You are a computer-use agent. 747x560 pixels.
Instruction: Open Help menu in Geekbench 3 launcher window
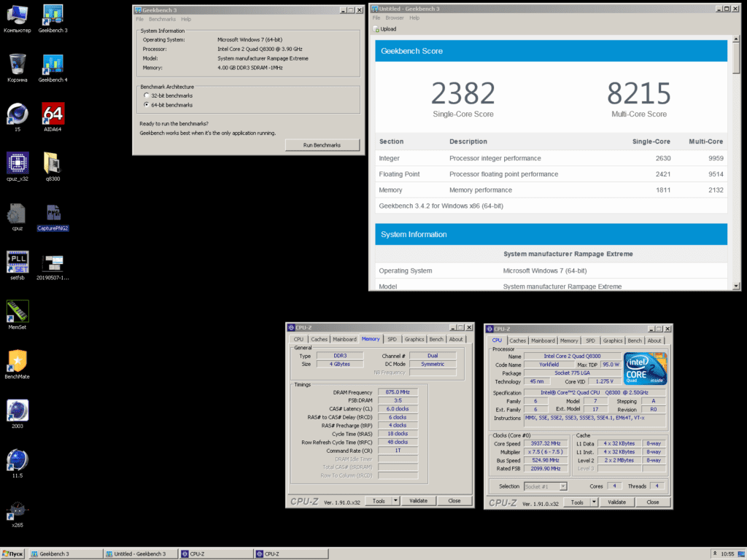186,20
